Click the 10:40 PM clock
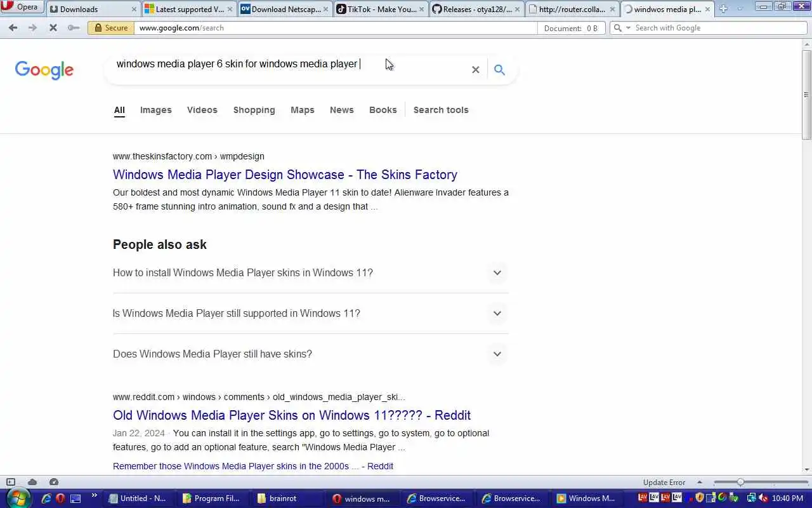This screenshot has width=812, height=508. coord(788,498)
